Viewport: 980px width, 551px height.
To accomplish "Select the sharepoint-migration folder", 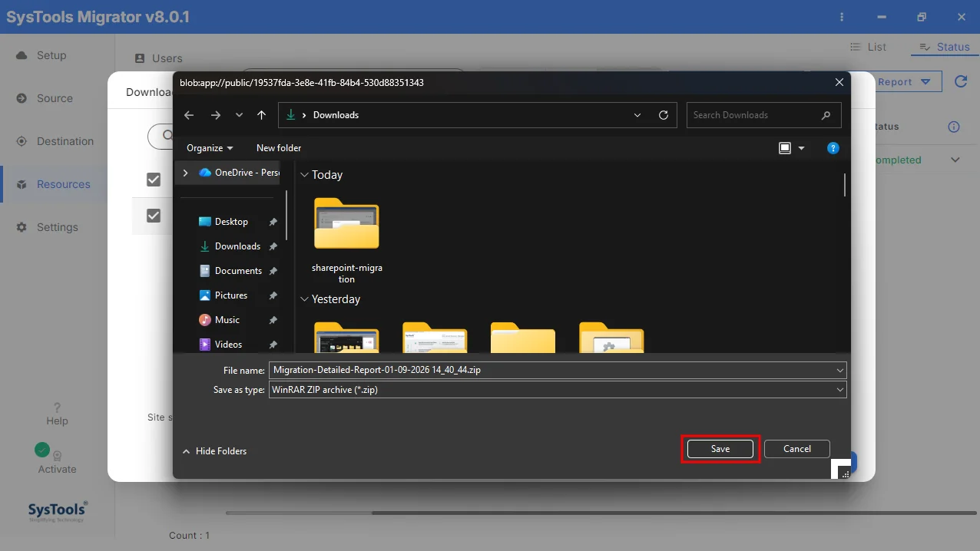I will pyautogui.click(x=347, y=240).
